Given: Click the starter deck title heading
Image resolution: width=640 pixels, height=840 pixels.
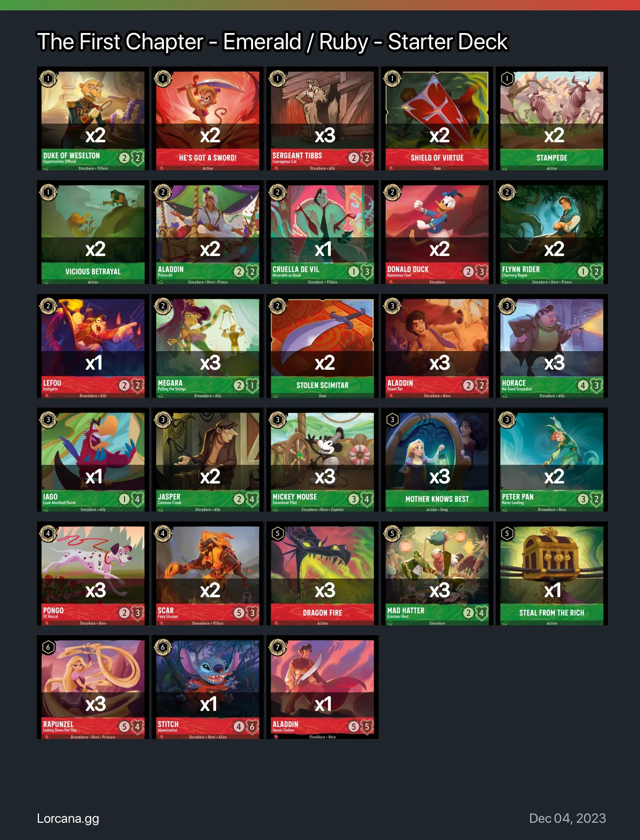Looking at the screenshot, I should [272, 42].
